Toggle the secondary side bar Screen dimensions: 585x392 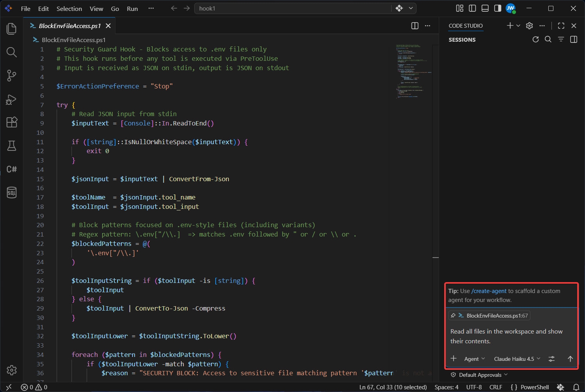tap(498, 9)
